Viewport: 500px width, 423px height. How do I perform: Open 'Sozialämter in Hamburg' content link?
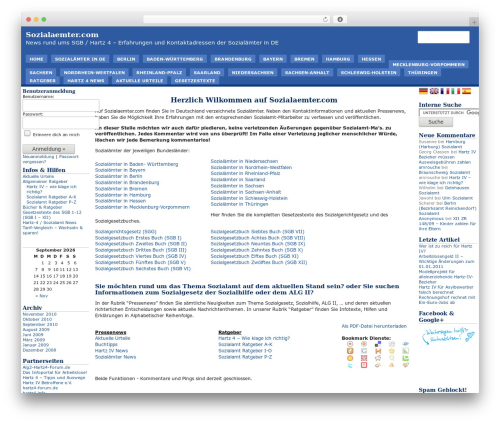tap(123, 195)
